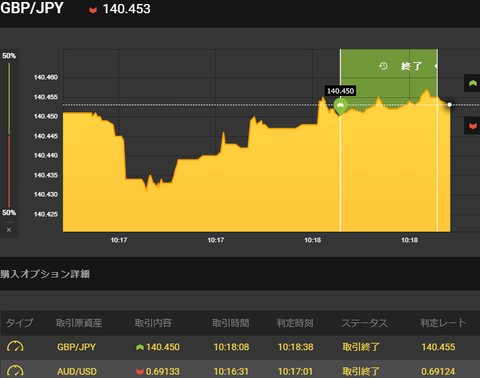The width and height of the screenshot is (480, 378).
Task: Click 取引終了 status in GBP/JPY row
Action: point(361,347)
